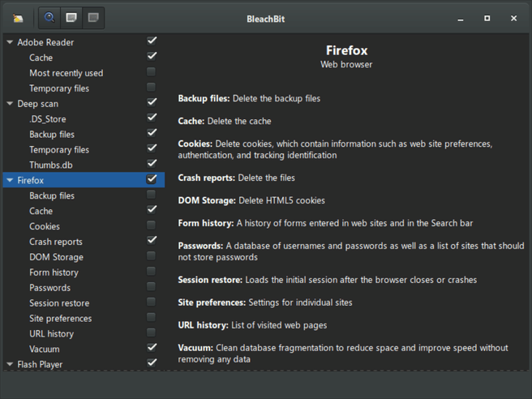Viewport: 532px width, 399px height.
Task: Select the Adobe Reader row
Action: [x=84, y=42]
